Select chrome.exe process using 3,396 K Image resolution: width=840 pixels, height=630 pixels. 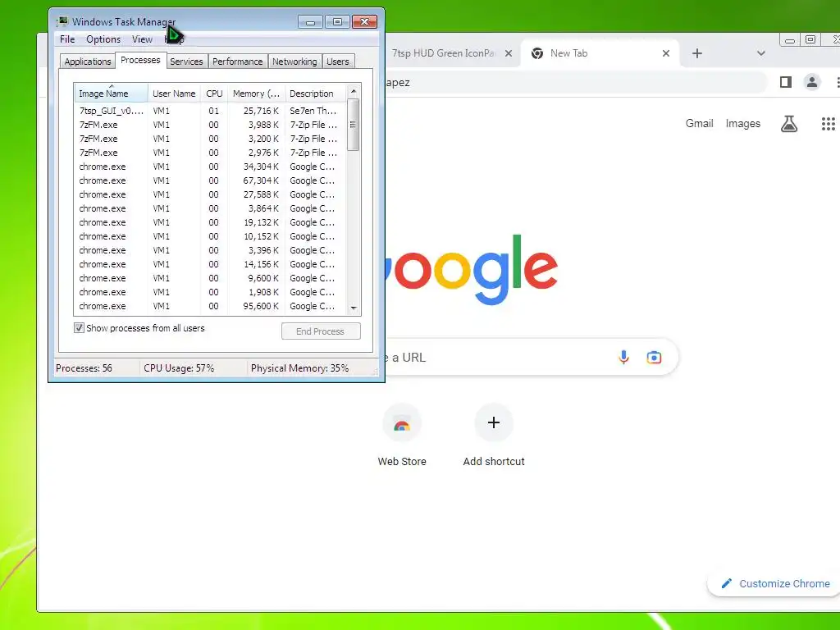point(210,250)
